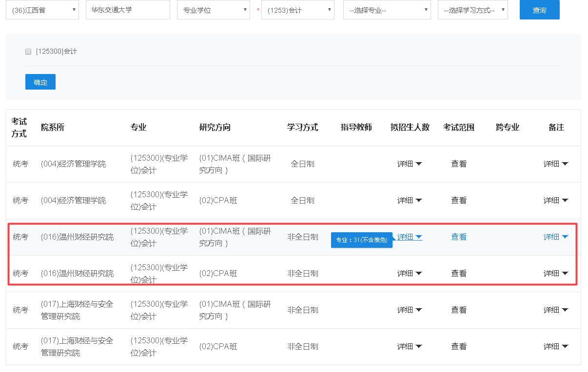Open the --选择专业-- dropdown
Image resolution: width=588 pixels, height=372 pixels.
point(387,10)
